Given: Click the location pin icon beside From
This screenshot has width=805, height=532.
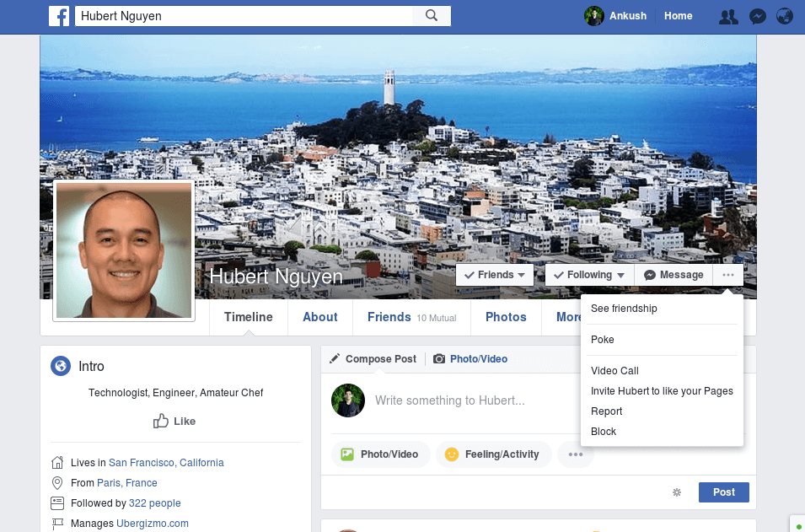Looking at the screenshot, I should (x=57, y=483).
